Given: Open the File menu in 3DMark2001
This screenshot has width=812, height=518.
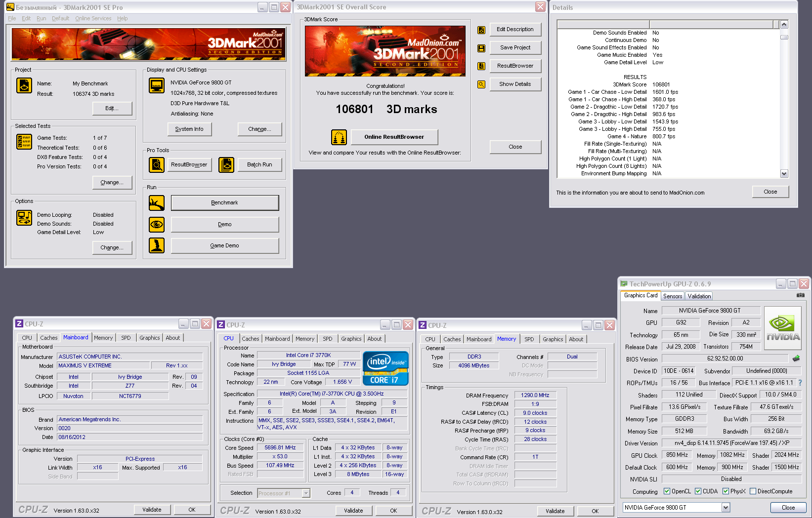Looking at the screenshot, I should (x=12, y=19).
